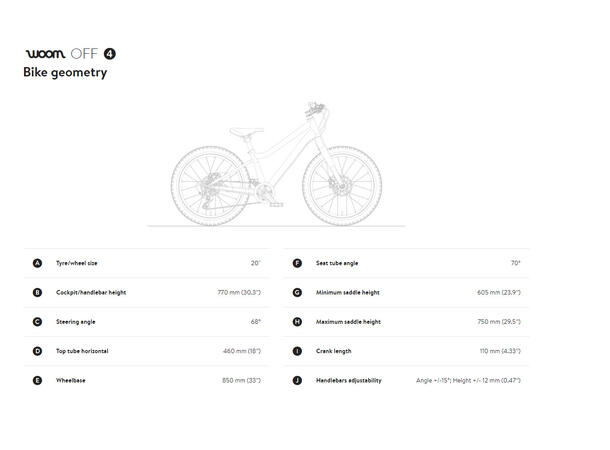Viewport: 610px width, 450px height.
Task: Click the Handlebars adjustability label
Action: [348, 380]
